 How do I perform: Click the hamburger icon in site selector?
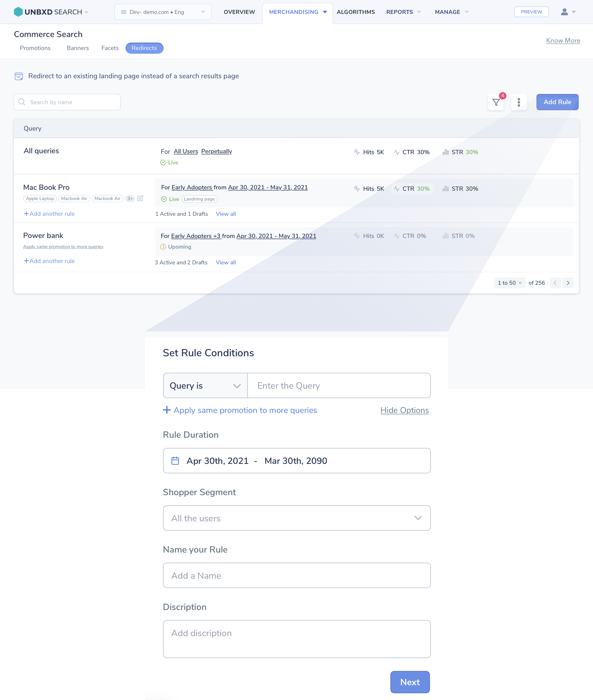tap(123, 12)
